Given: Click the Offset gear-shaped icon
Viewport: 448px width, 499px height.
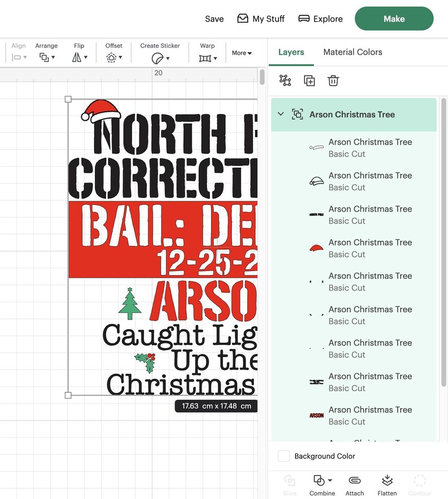Looking at the screenshot, I should tap(111, 58).
